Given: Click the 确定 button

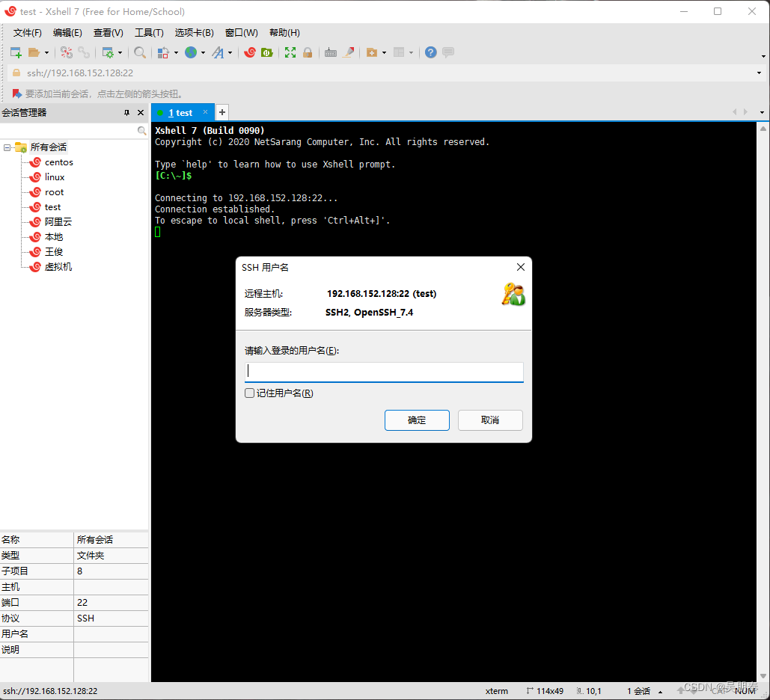Looking at the screenshot, I should pyautogui.click(x=417, y=420).
